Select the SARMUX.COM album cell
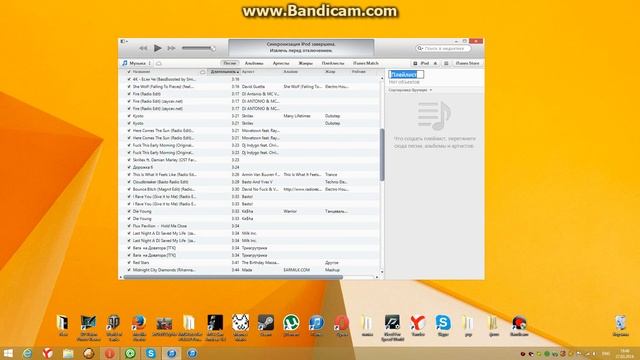 (x=296, y=270)
